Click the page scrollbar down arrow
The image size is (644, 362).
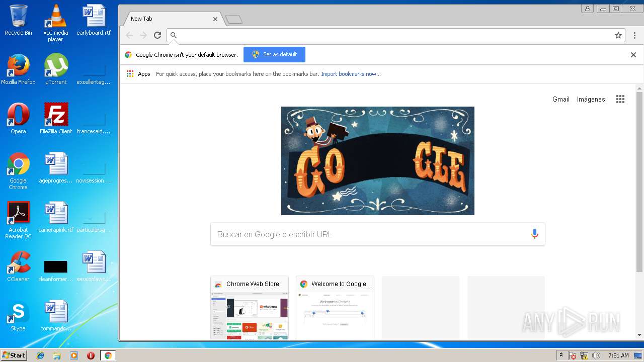[639, 335]
